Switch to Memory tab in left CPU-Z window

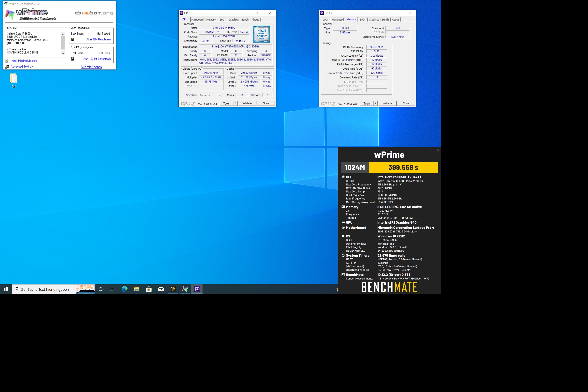pos(211,20)
